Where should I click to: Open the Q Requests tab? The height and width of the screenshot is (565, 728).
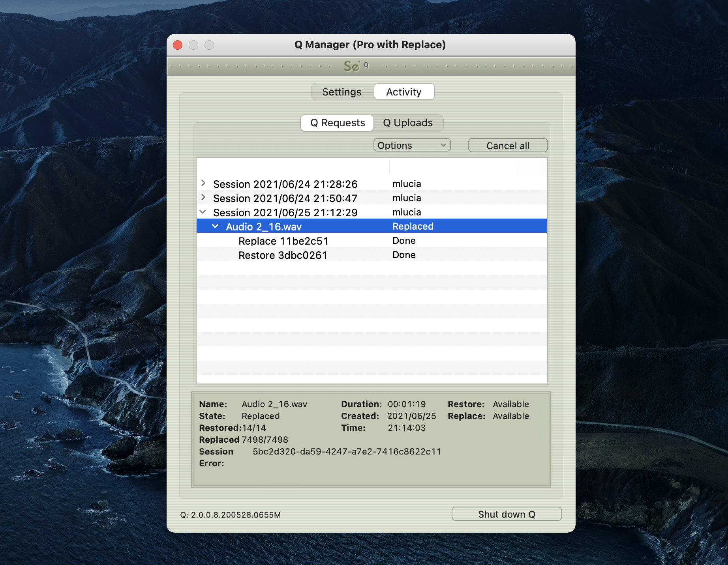click(337, 123)
